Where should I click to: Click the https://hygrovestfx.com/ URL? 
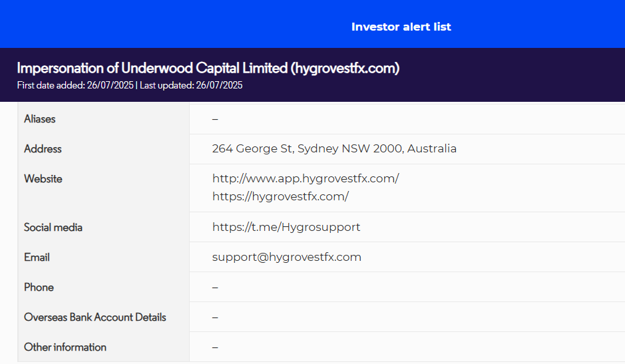tap(281, 196)
